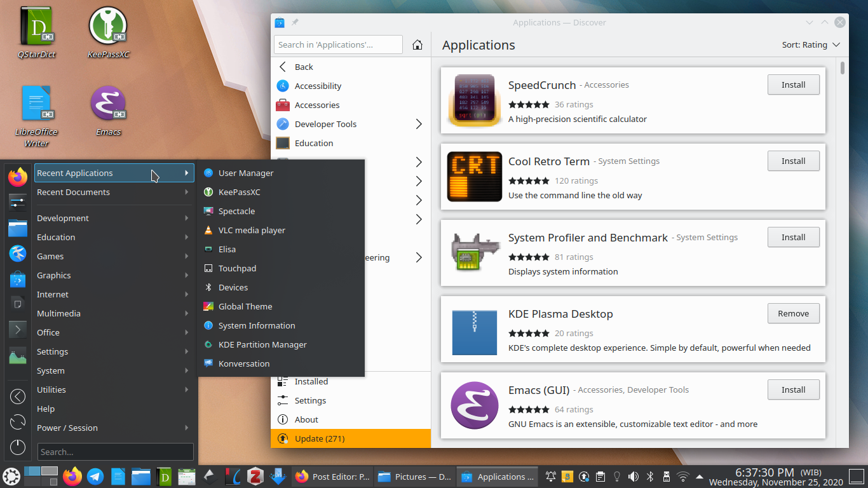Open the Graphics launcher category
Screen dimensions: 868x488
[x=114, y=275]
